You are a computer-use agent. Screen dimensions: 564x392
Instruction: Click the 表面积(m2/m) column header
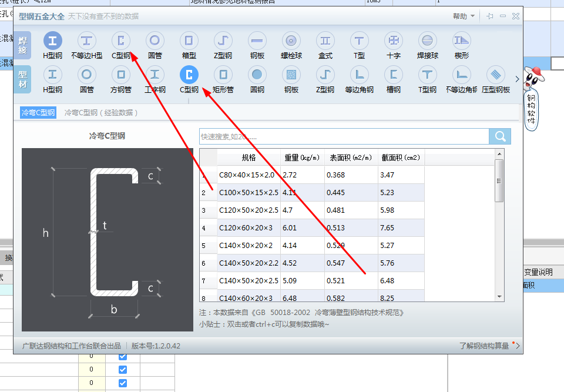pos(351,158)
